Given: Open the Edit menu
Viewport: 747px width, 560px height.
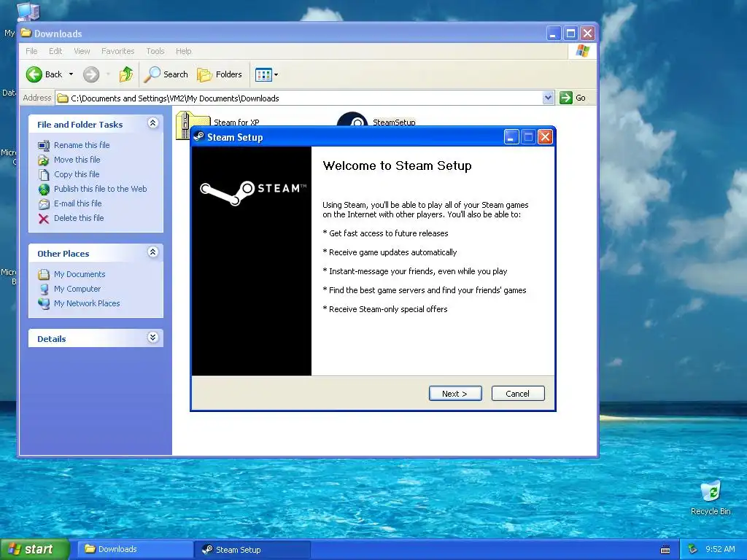Looking at the screenshot, I should (x=55, y=51).
